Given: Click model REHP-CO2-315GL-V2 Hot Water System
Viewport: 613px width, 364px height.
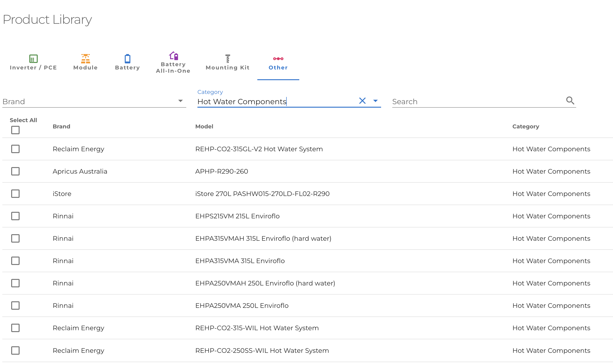Looking at the screenshot, I should point(259,149).
